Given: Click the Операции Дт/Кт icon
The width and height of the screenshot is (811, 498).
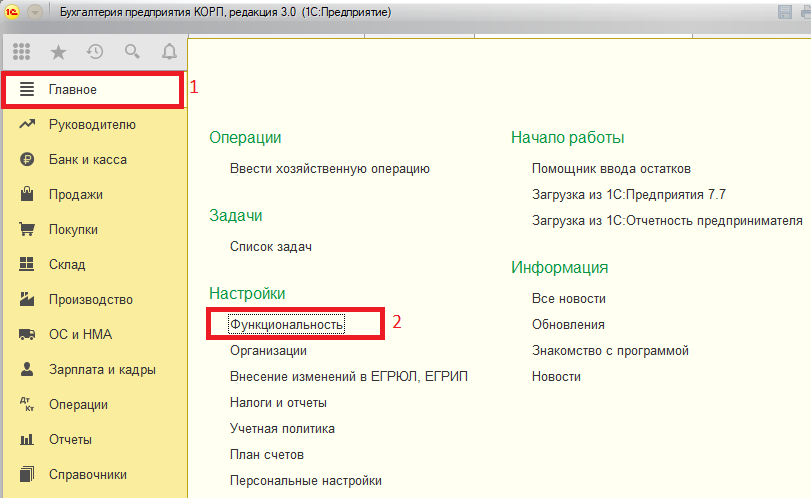Looking at the screenshot, I should pos(27,404).
